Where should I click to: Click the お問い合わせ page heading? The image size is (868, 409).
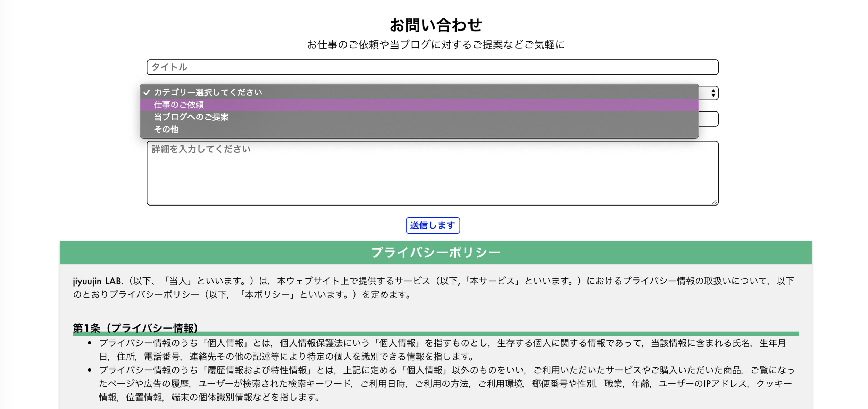point(436,25)
